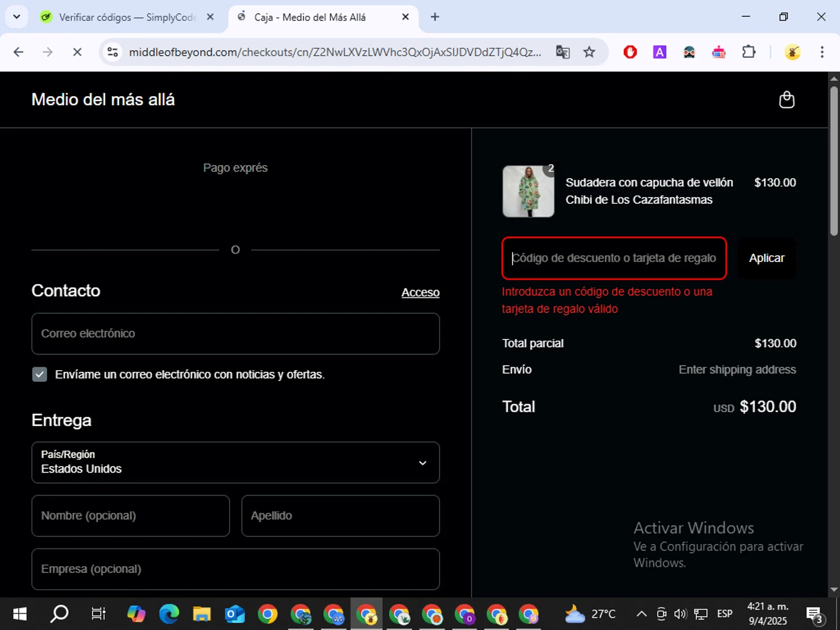Expand the País/Región dropdown
Screen dimensions: 840x630
pos(236,463)
